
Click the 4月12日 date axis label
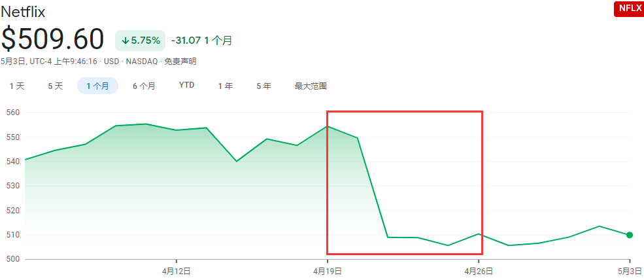coord(177,270)
